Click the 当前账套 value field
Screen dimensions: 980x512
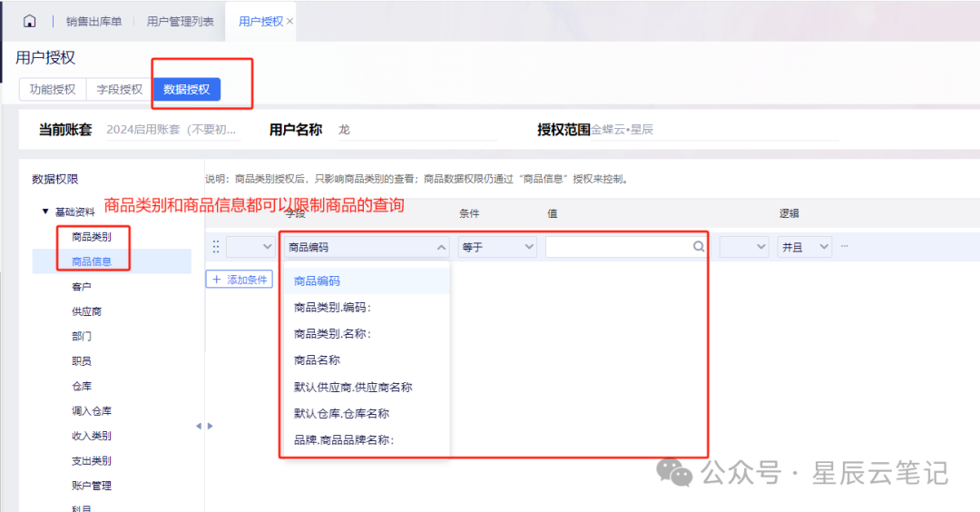[x=173, y=130]
